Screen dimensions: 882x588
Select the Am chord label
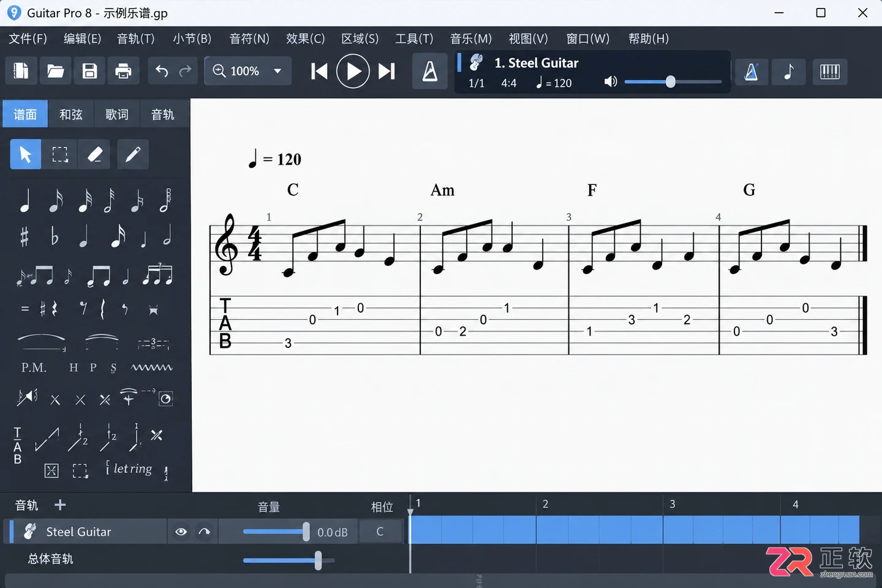[x=443, y=190]
